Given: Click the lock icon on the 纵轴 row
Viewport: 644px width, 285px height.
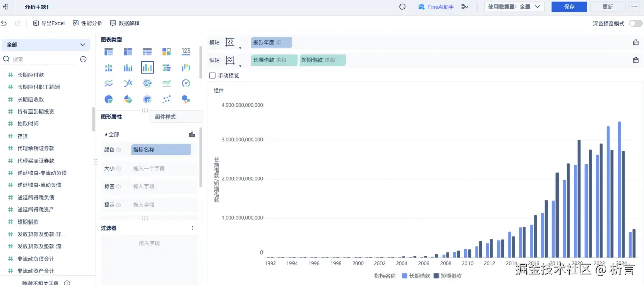Looking at the screenshot, I should click(636, 60).
